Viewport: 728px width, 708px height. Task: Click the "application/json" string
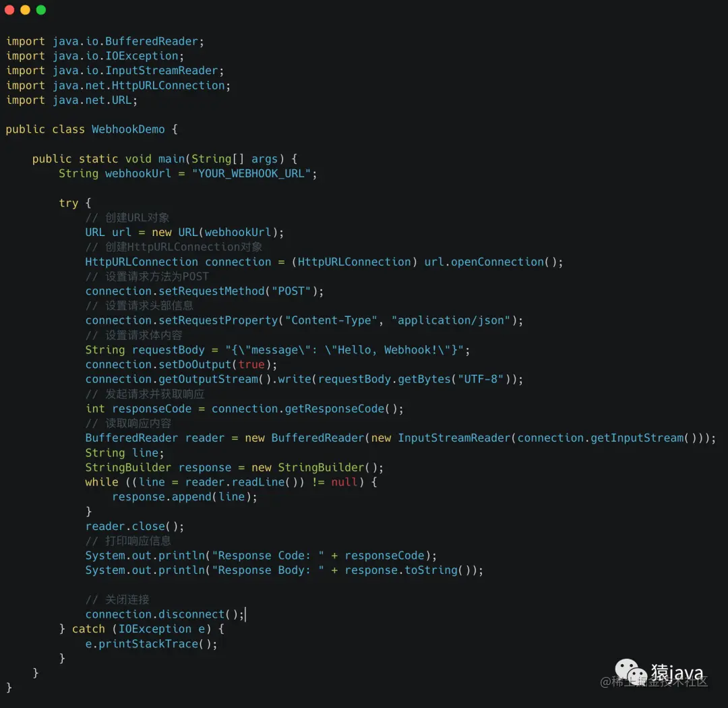[x=450, y=320]
